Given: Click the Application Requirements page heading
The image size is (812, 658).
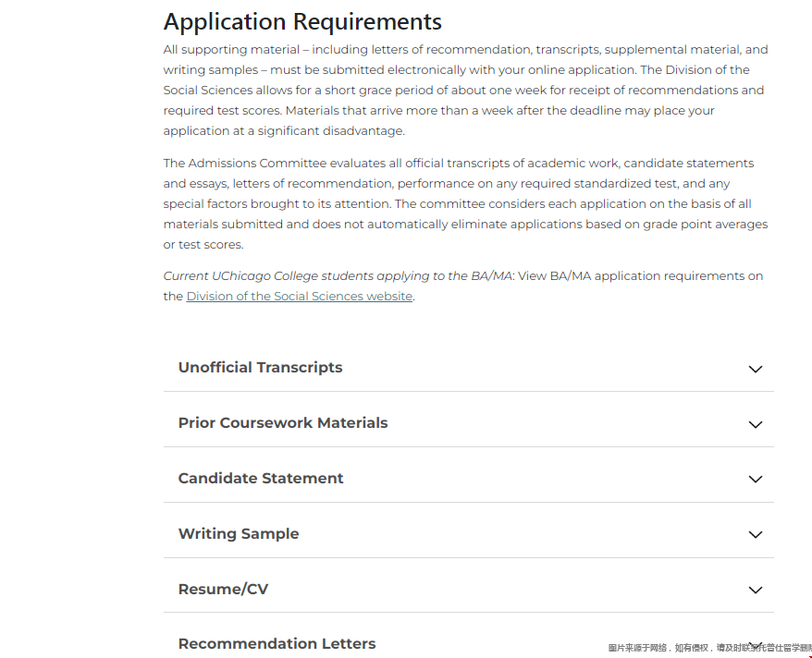Looking at the screenshot, I should tap(302, 21).
